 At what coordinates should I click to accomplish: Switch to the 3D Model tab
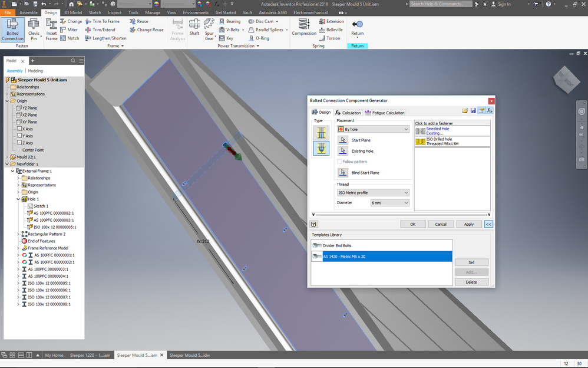point(72,12)
